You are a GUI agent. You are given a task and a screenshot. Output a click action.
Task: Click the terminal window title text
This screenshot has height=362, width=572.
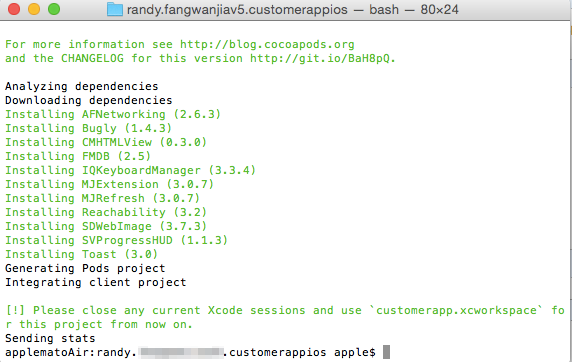pos(293,9)
